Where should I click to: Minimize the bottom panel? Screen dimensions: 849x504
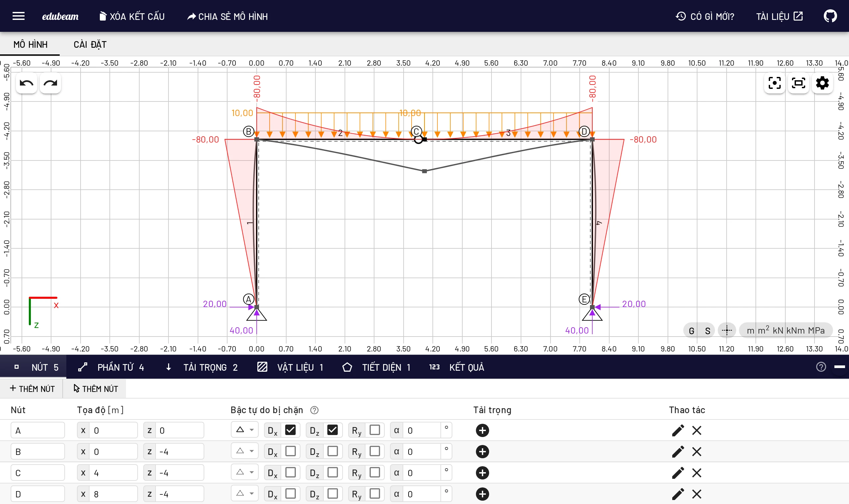point(839,367)
